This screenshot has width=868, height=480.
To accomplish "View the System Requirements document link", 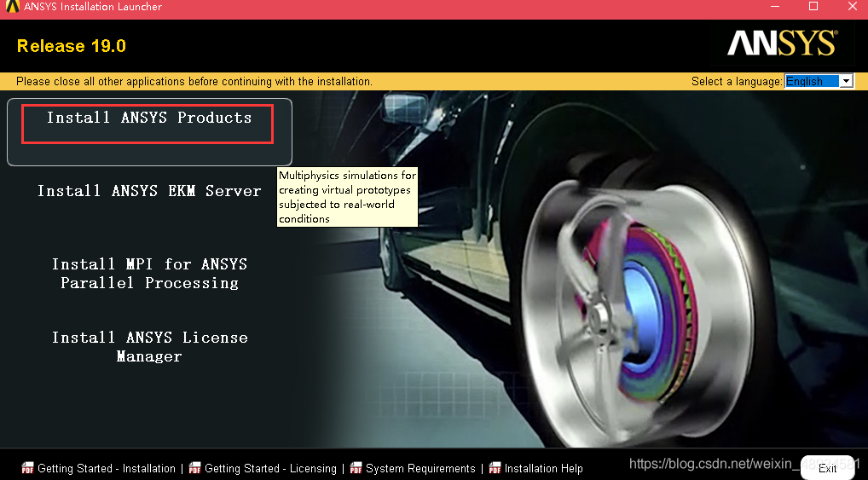I will 420,468.
